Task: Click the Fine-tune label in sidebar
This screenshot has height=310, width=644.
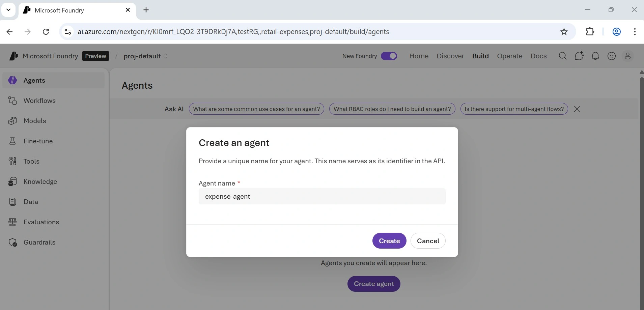Action: [x=38, y=141]
